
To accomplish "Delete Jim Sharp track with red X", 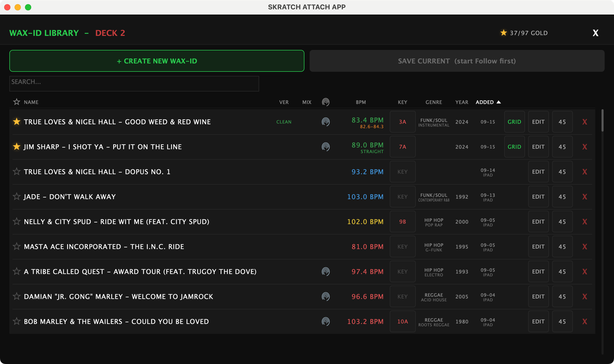I will [585, 147].
